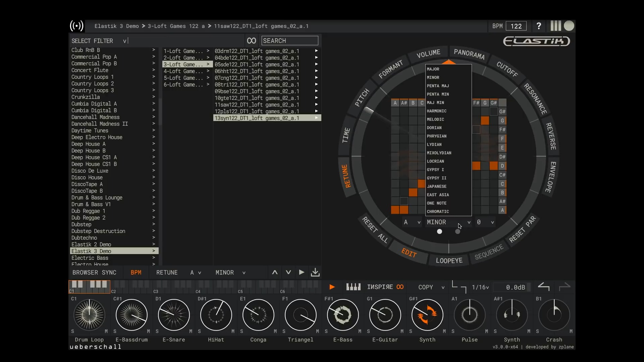644x362 pixels.
Task: Click the C1 octave on the mini keyboard
Action: [x=90, y=287]
